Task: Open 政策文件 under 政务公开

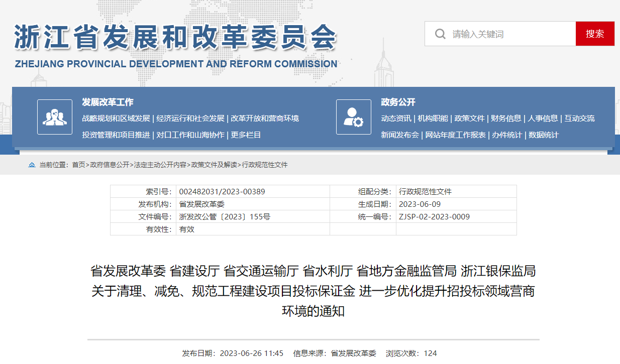Action: (470, 118)
